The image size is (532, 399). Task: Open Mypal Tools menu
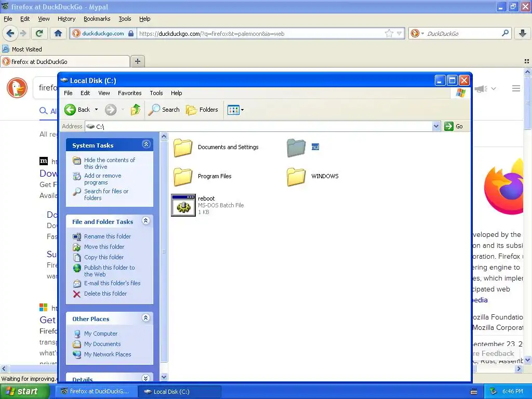(125, 19)
